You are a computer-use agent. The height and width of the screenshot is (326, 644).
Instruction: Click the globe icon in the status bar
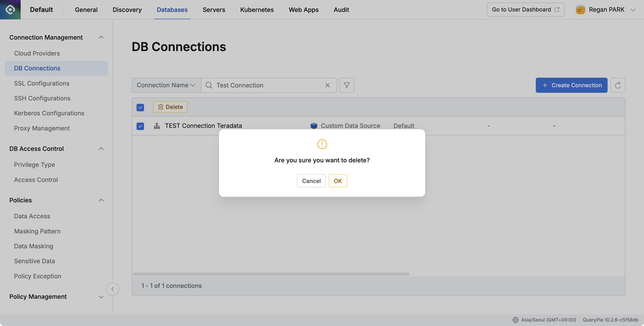click(x=516, y=320)
